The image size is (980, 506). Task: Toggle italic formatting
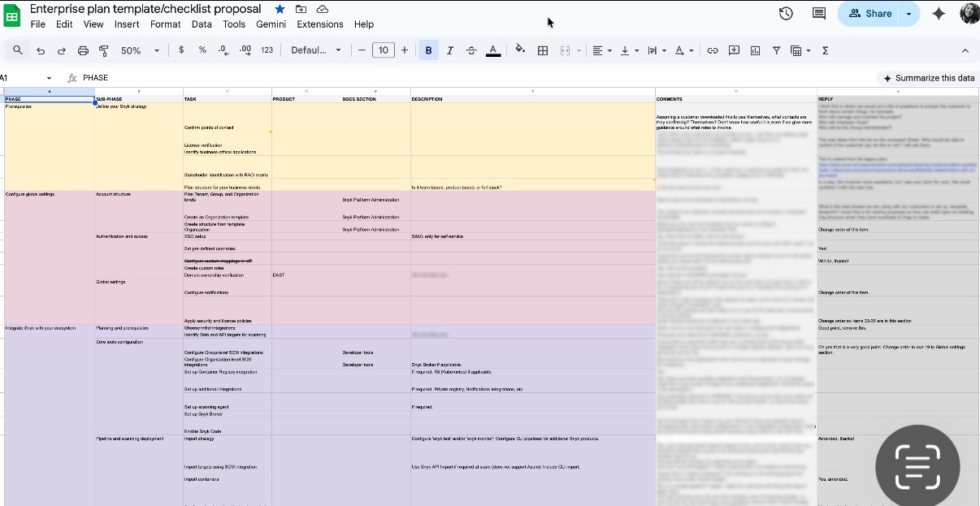(449, 50)
